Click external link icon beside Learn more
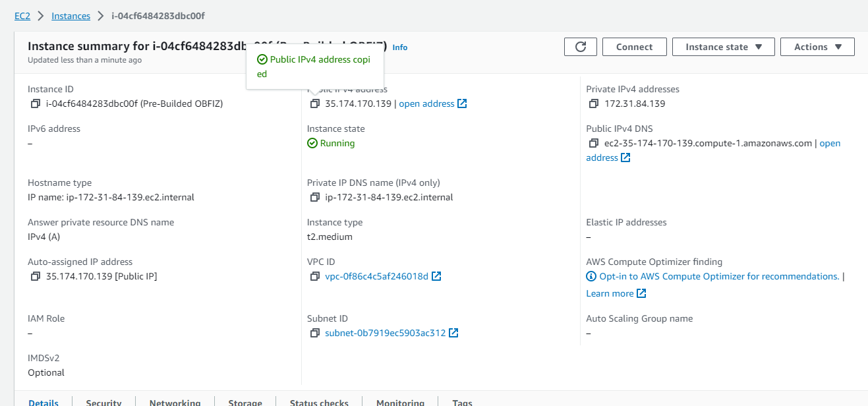The width and height of the screenshot is (868, 406). pos(641,293)
